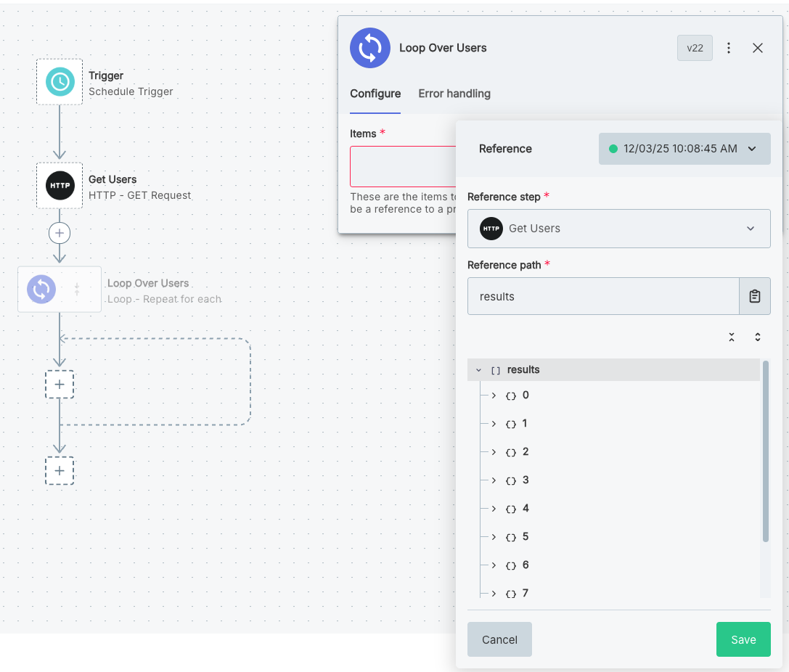Switch to the Error handling tab
789x672 pixels.
[454, 94]
